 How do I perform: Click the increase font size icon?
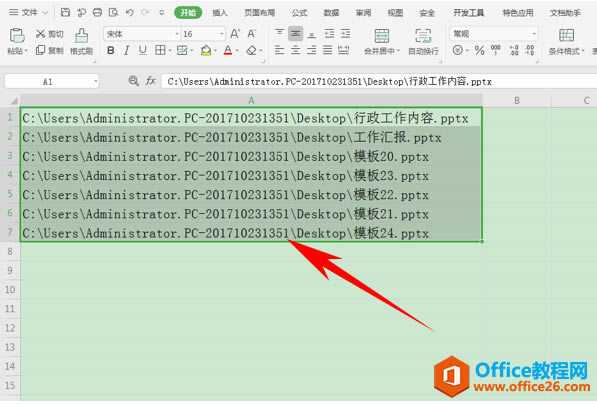pyautogui.click(x=235, y=34)
